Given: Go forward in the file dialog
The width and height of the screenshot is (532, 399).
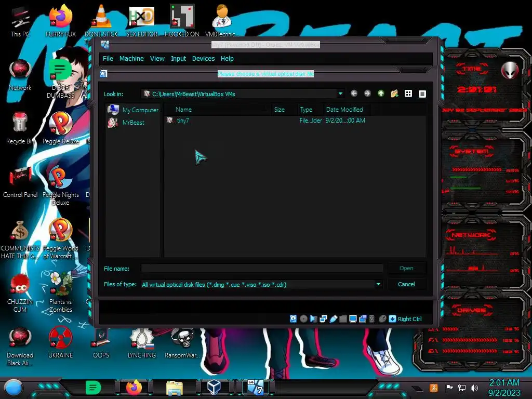Looking at the screenshot, I should [367, 94].
